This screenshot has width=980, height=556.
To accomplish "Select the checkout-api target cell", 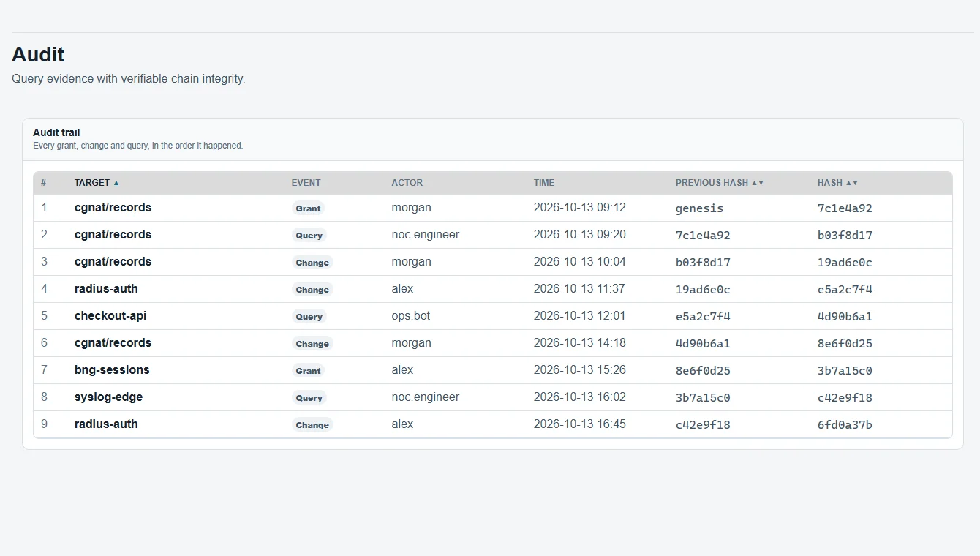I will [x=110, y=316].
